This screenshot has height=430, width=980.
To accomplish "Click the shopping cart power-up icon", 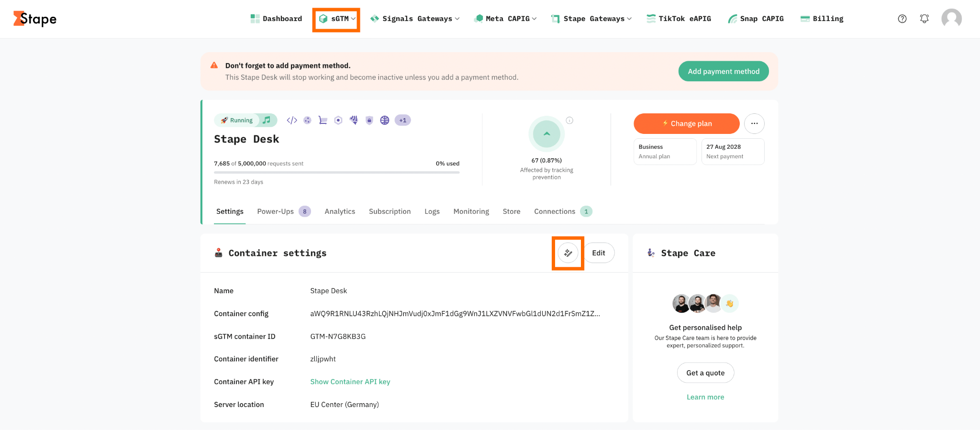I will pyautogui.click(x=323, y=120).
